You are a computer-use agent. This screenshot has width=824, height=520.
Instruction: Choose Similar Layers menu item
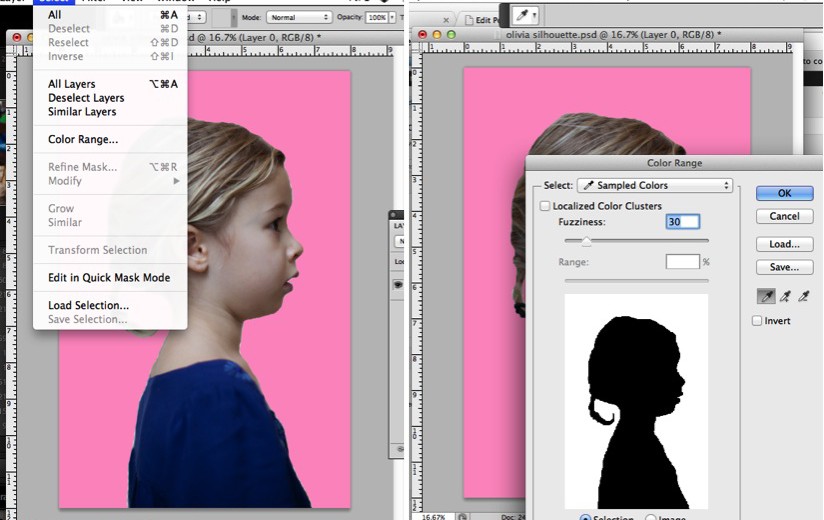tap(82, 111)
